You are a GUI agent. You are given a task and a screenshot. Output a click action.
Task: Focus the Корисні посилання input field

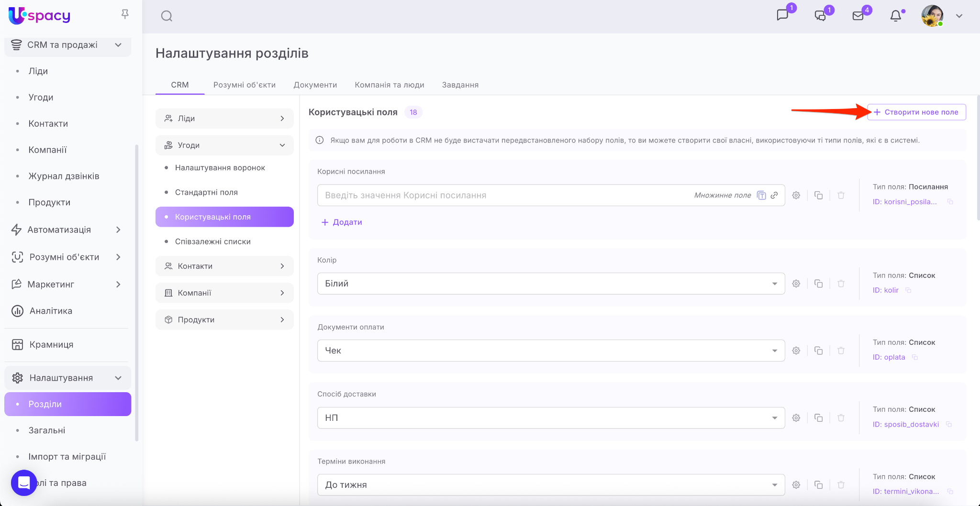click(502, 195)
